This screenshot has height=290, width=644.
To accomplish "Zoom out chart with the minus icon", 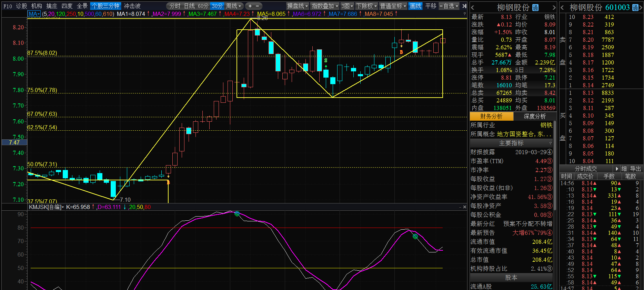I will coord(257,6).
